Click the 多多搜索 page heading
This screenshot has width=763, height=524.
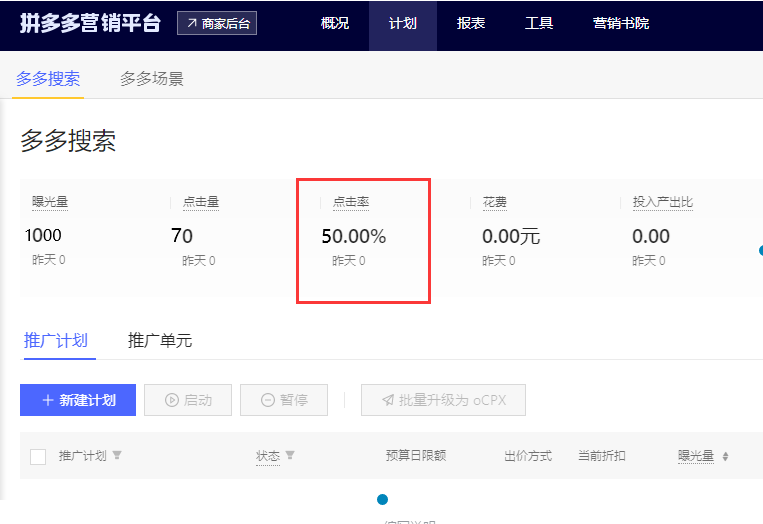click(x=68, y=141)
